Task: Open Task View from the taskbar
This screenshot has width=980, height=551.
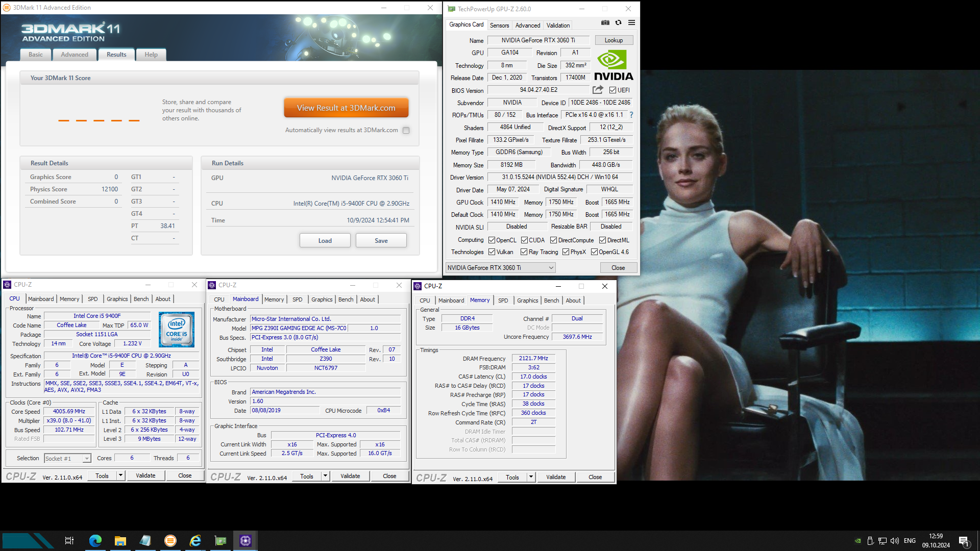Action: click(69, 541)
